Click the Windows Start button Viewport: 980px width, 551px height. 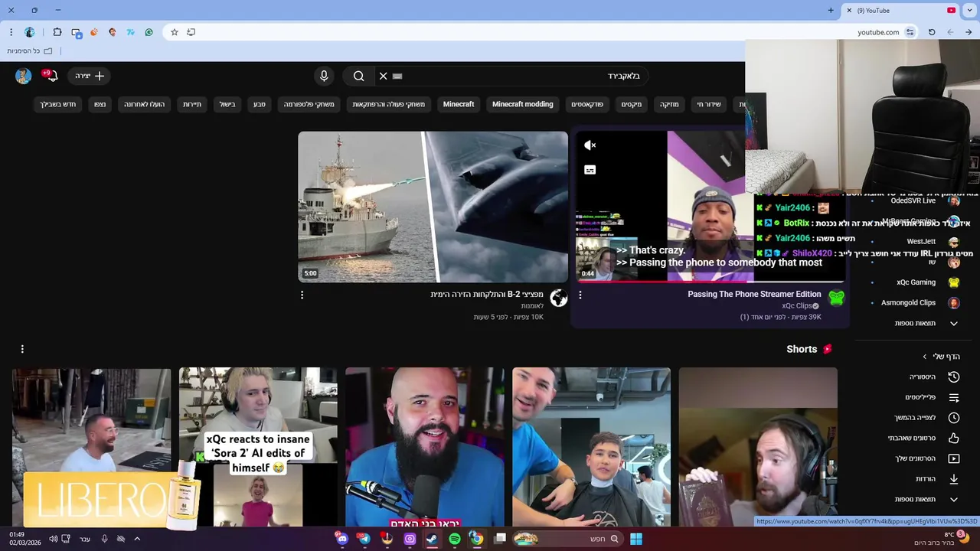tap(636, 539)
